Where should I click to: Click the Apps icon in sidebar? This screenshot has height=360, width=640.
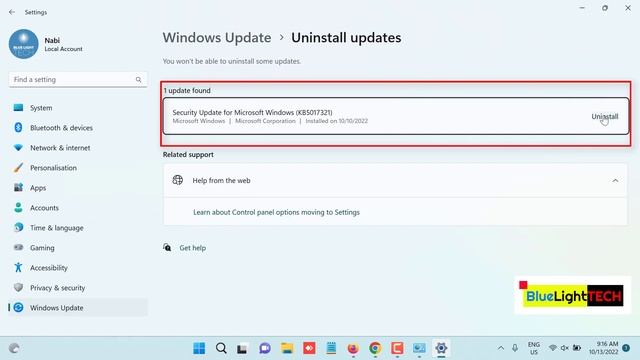18,187
